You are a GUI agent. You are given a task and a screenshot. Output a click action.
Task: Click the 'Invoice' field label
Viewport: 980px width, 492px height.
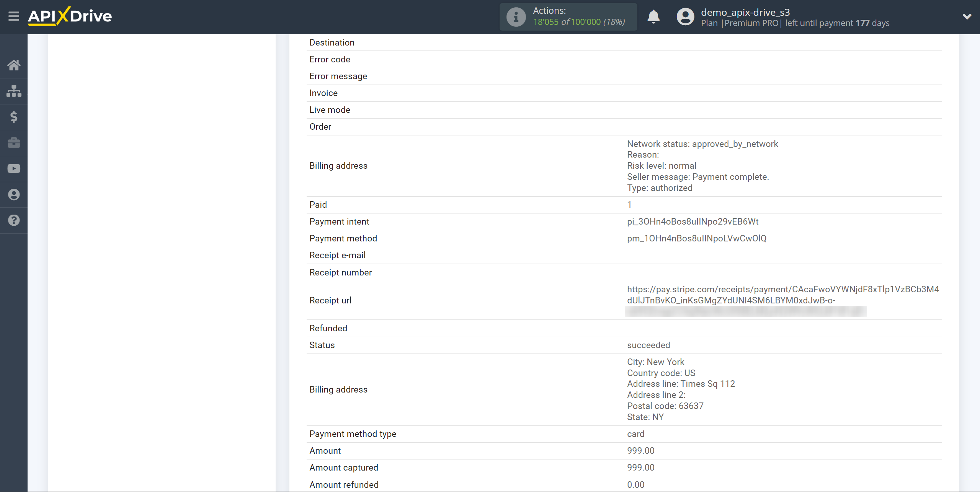(323, 93)
